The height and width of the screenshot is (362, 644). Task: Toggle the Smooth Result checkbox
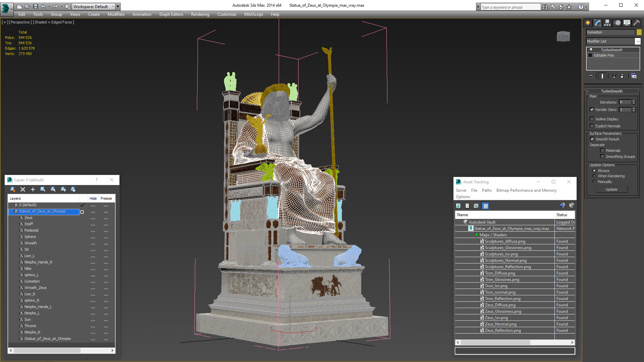pyautogui.click(x=592, y=139)
